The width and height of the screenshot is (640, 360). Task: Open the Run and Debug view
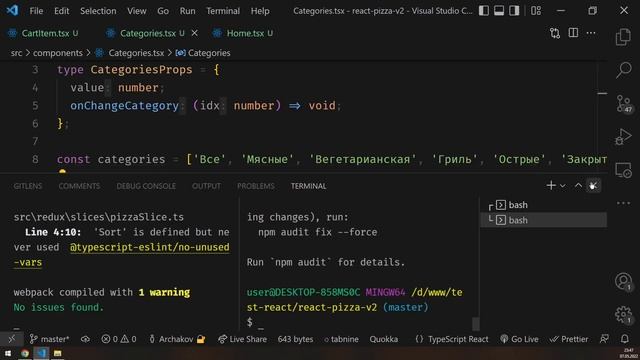point(623,136)
